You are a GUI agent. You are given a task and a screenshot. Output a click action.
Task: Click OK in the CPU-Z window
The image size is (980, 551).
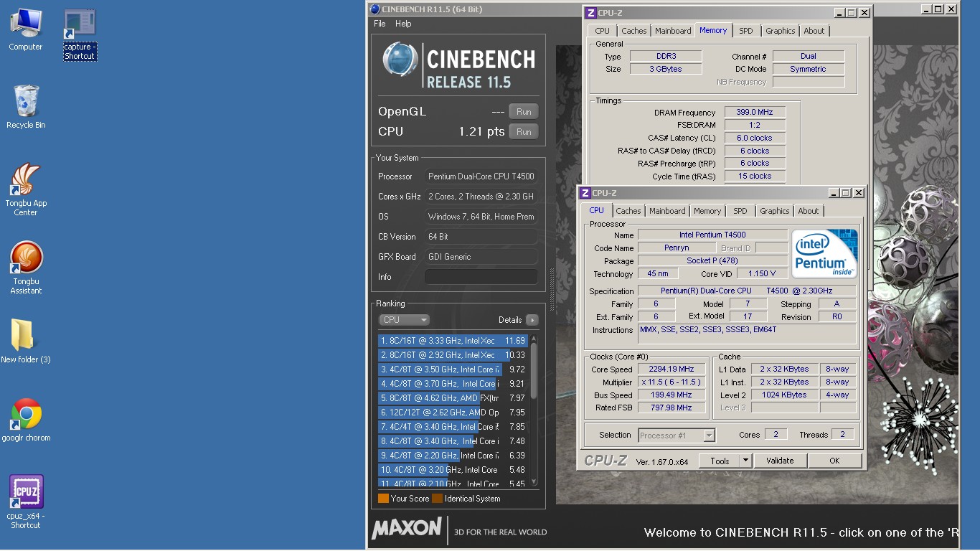[x=834, y=461]
